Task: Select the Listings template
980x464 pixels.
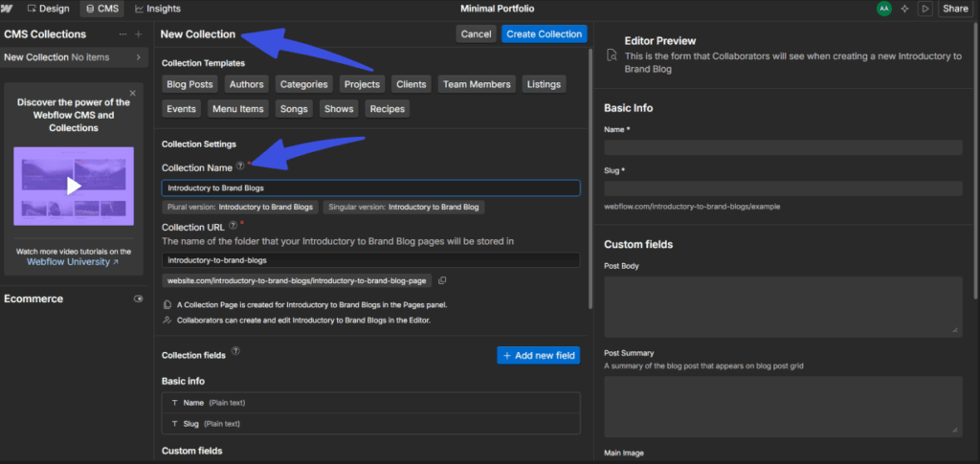Action: 544,84
